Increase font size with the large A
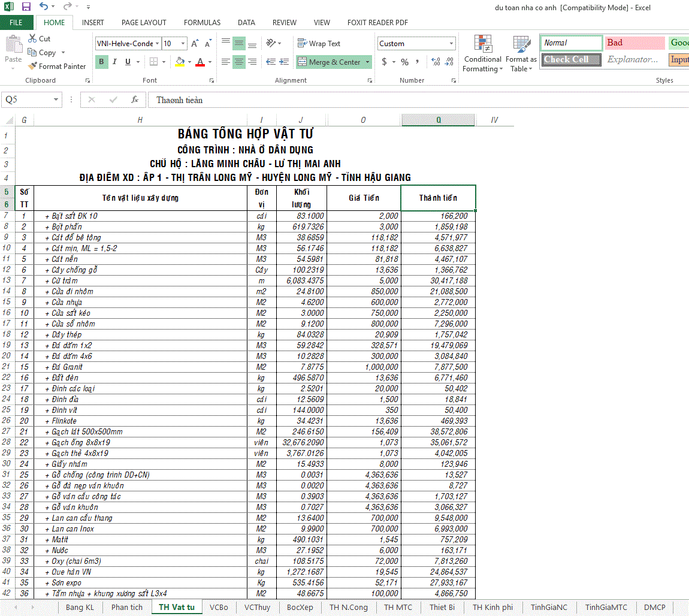 click(x=195, y=44)
